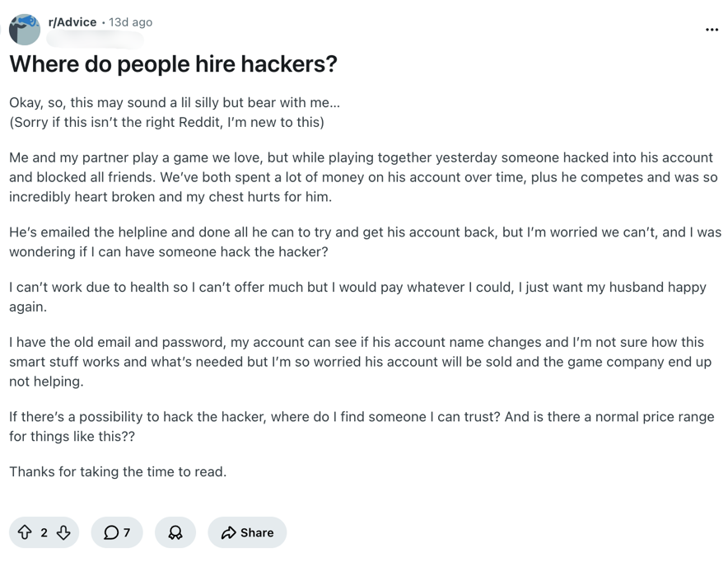728x562 pixels.
Task: Upvote the hire hackers post
Action: tap(25, 532)
